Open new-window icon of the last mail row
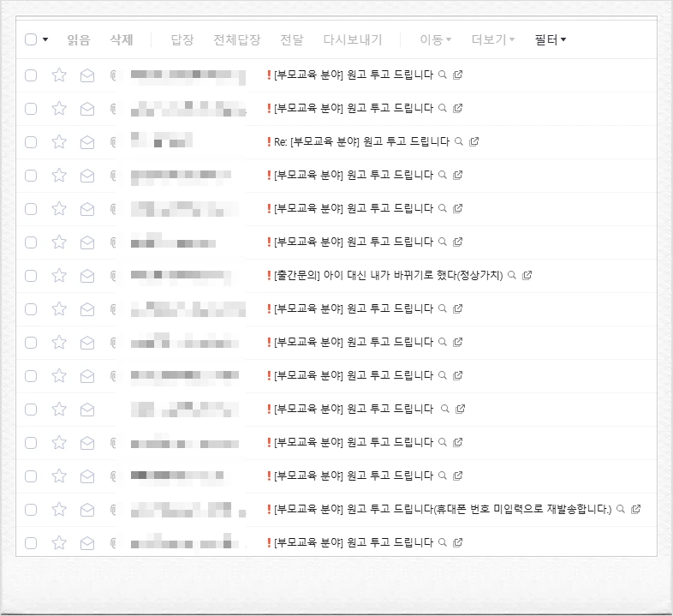Viewport: 673px width, 616px height. point(457,542)
